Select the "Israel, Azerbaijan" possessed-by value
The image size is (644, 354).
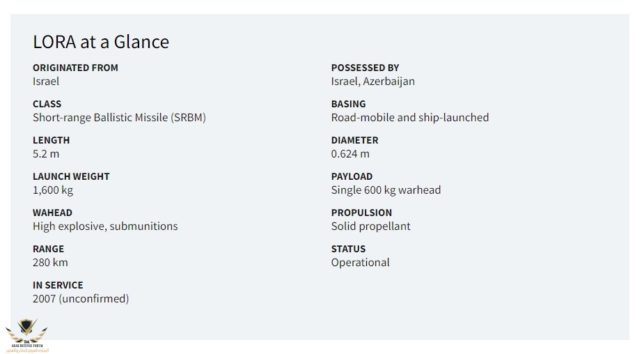[372, 82]
